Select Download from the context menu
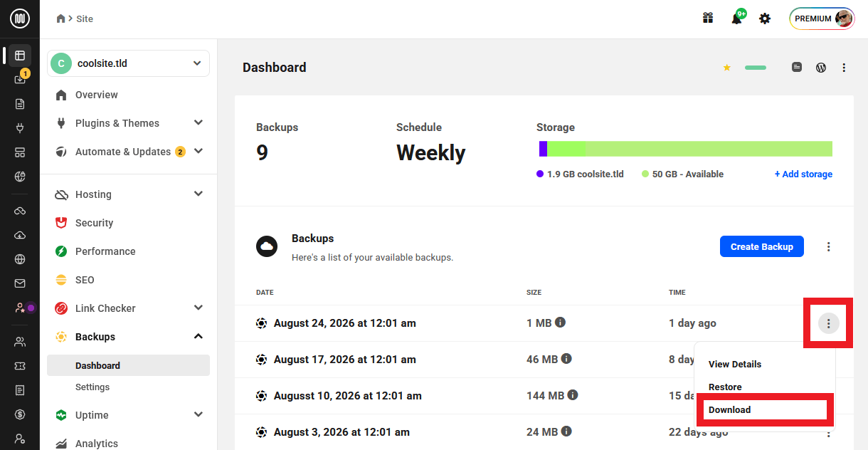The height and width of the screenshot is (450, 868). tap(729, 409)
